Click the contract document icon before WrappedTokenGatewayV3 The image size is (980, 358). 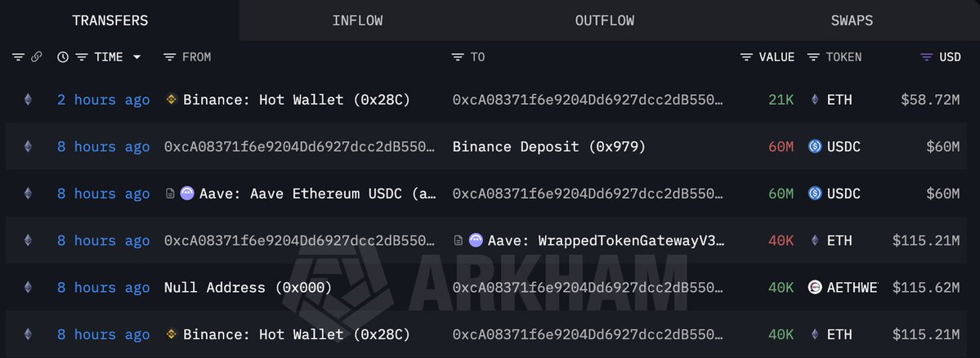459,240
